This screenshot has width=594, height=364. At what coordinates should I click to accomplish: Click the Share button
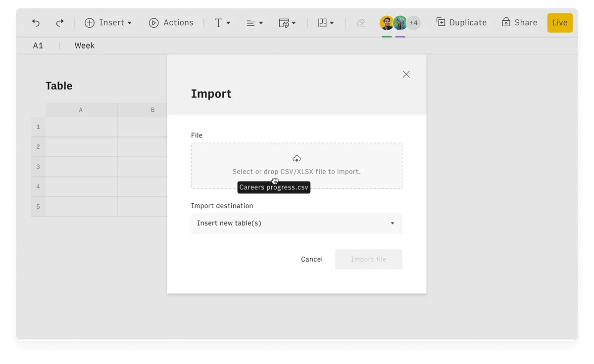pyautogui.click(x=519, y=22)
